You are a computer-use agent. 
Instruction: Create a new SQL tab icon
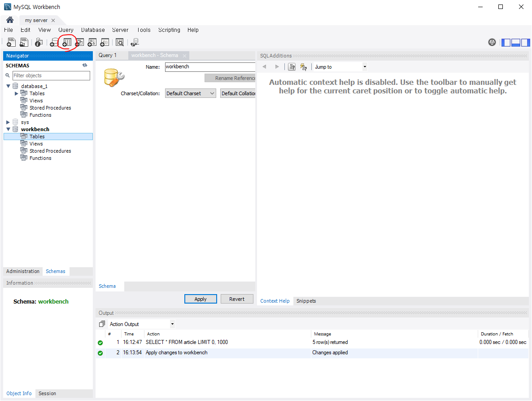click(11, 42)
